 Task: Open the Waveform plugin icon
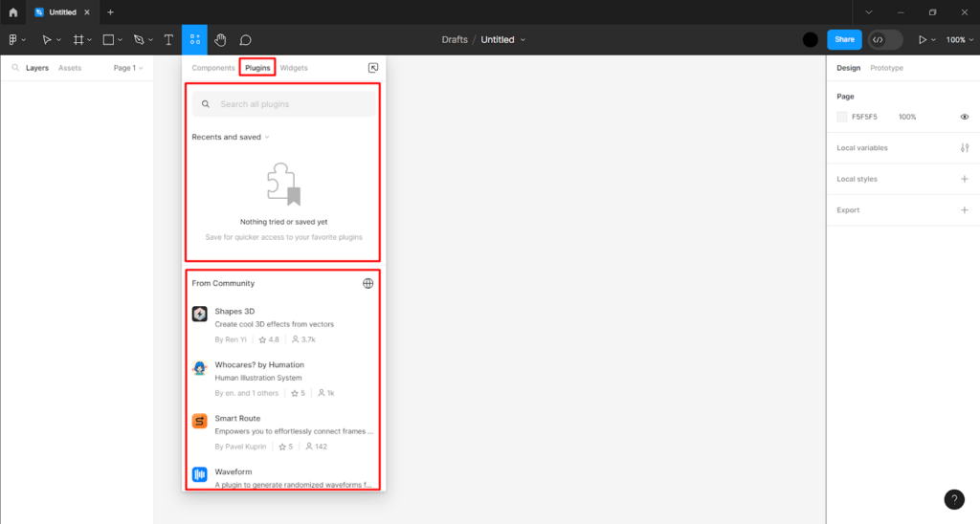(x=199, y=474)
